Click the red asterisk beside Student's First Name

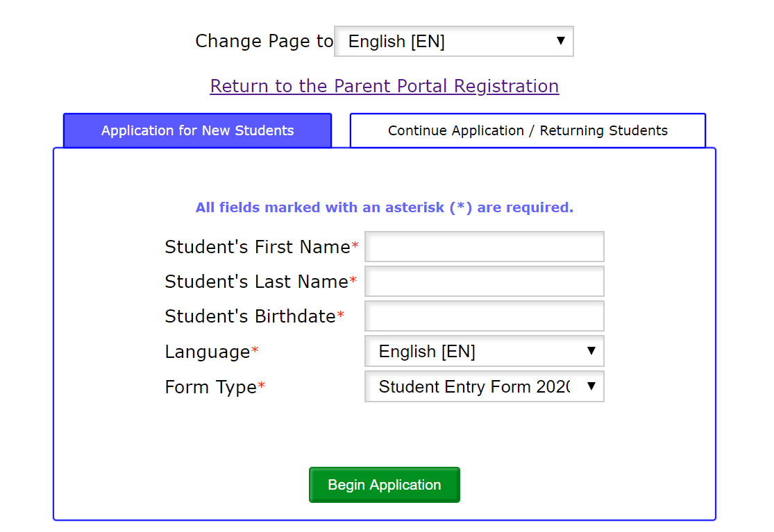[355, 247]
